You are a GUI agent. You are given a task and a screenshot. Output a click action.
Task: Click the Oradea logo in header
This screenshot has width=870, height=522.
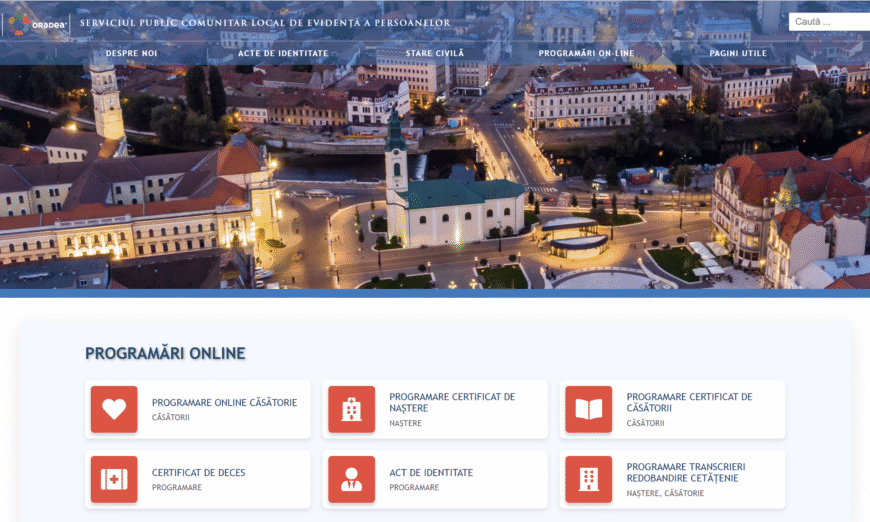click(36, 22)
